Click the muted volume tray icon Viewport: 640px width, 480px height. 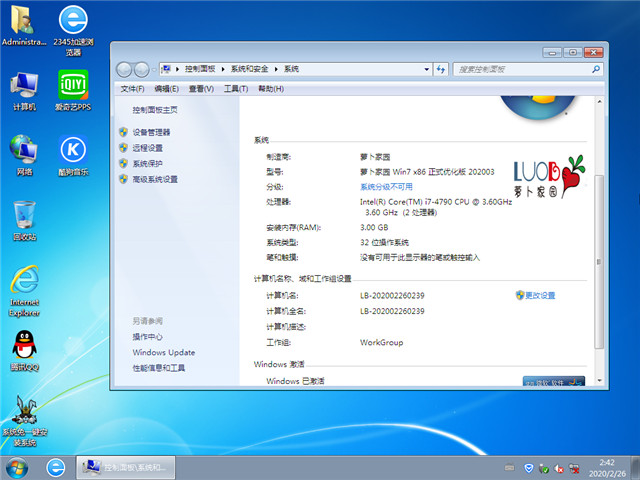pos(559,468)
